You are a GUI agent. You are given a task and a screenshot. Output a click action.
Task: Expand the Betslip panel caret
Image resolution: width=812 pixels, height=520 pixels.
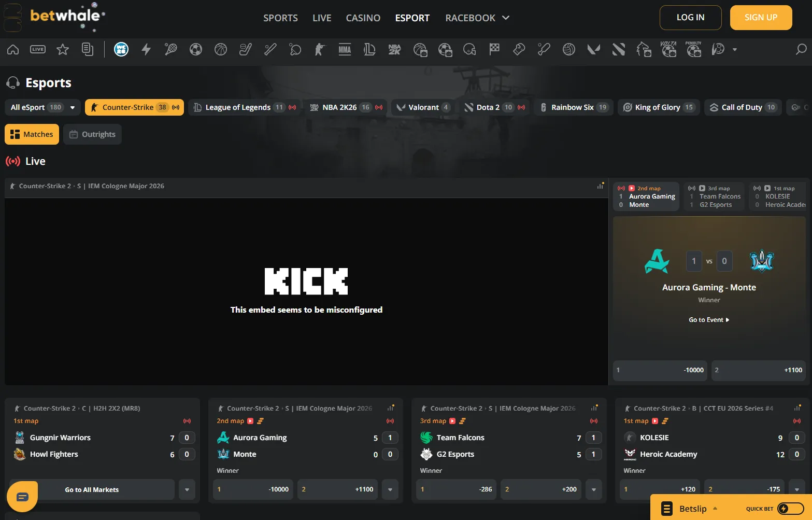click(715, 508)
